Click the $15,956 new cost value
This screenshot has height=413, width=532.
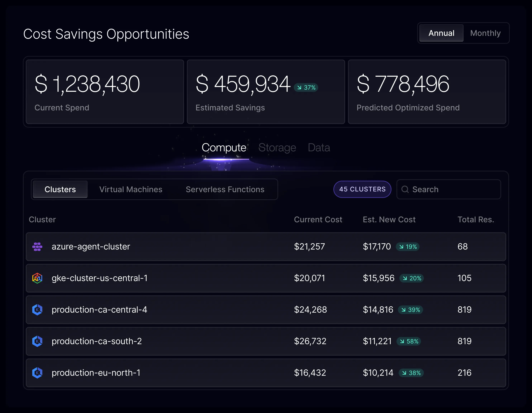click(x=379, y=278)
